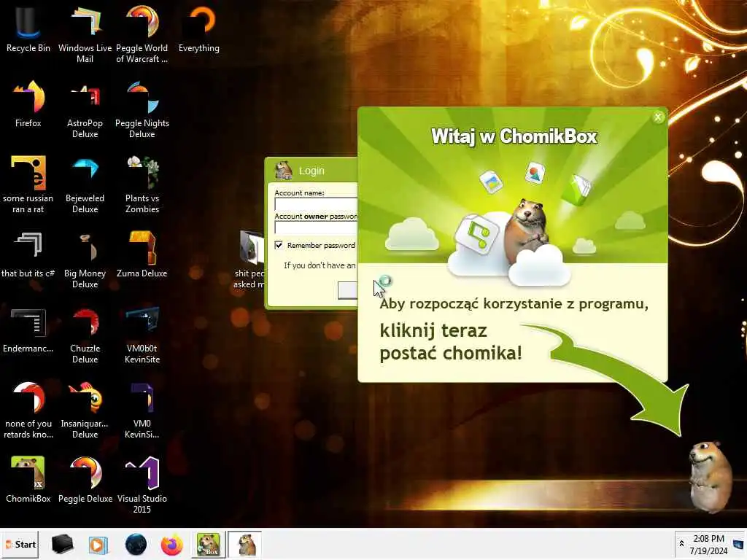Switch to ChomikBox taskbar button
This screenshot has height=560, width=747.
coord(209,544)
